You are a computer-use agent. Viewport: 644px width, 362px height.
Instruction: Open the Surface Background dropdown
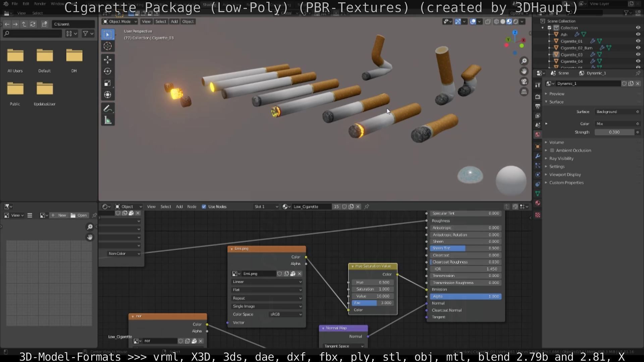coord(618,112)
